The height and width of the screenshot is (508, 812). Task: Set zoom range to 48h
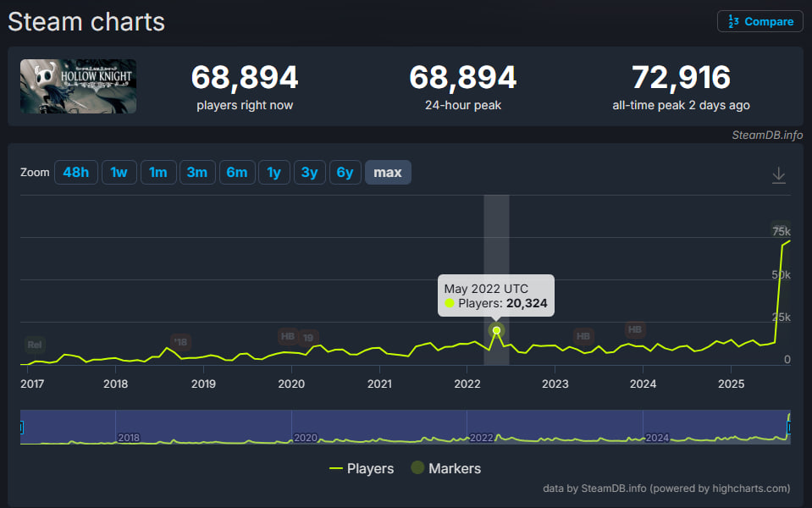pyautogui.click(x=75, y=173)
